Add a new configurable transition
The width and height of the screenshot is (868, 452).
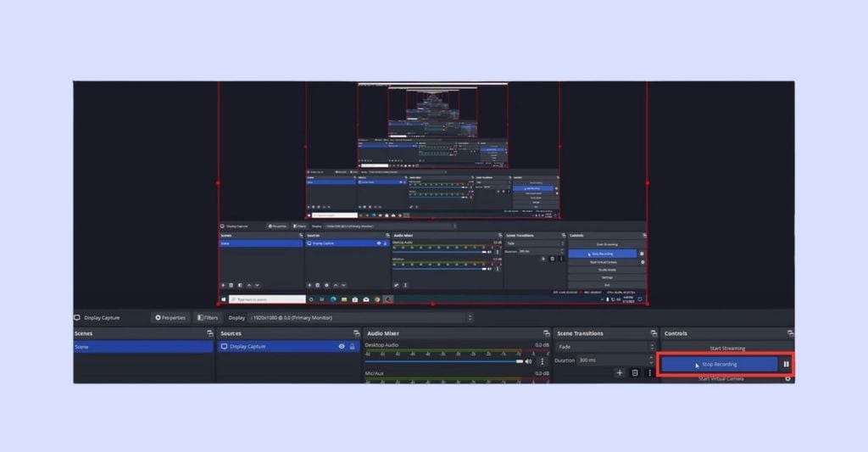pyautogui.click(x=620, y=373)
